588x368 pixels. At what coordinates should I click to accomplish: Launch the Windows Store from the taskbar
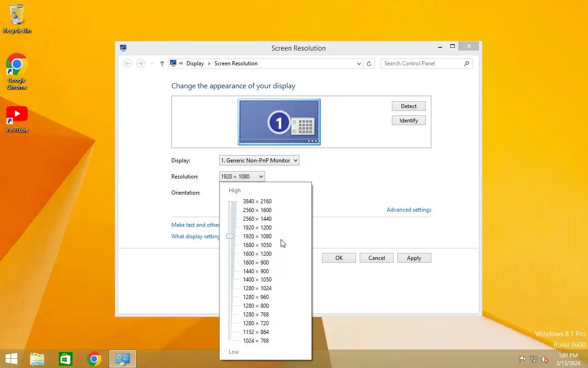pos(66,359)
